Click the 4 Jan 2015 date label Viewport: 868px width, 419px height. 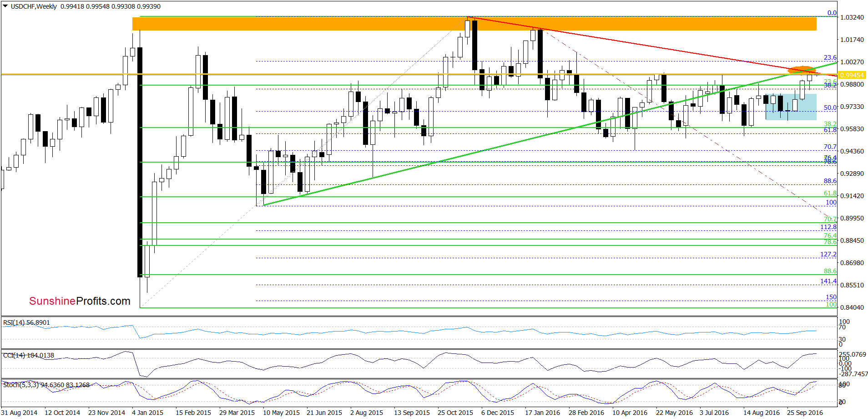tap(147, 413)
